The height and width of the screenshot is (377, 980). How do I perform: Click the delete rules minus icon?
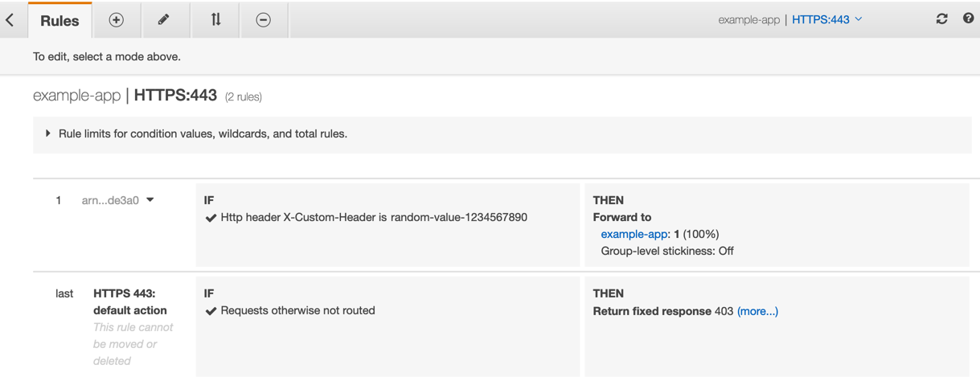point(263,20)
